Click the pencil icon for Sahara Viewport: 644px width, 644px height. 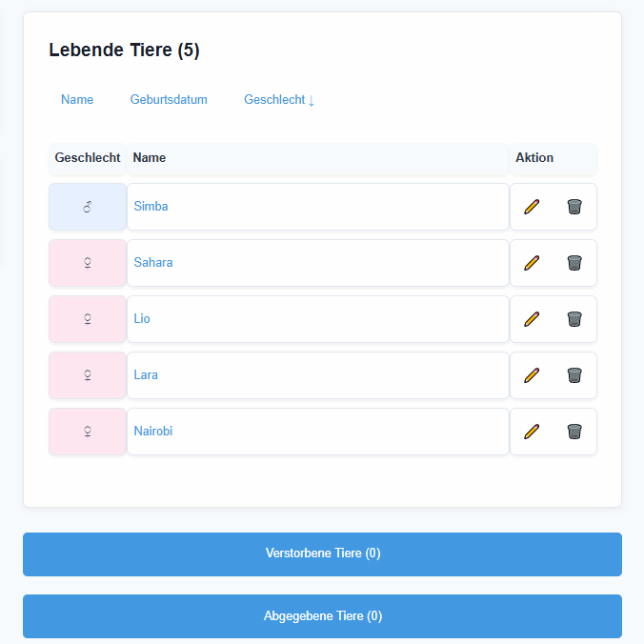[532, 263]
